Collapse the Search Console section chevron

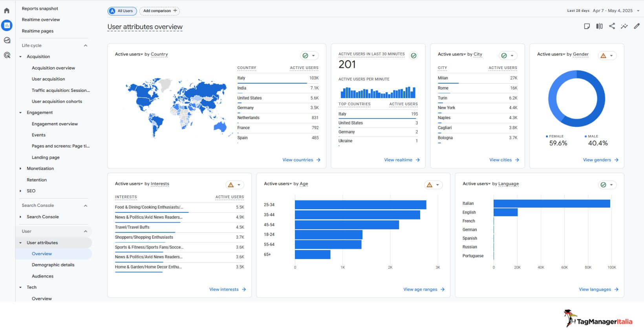pos(86,206)
